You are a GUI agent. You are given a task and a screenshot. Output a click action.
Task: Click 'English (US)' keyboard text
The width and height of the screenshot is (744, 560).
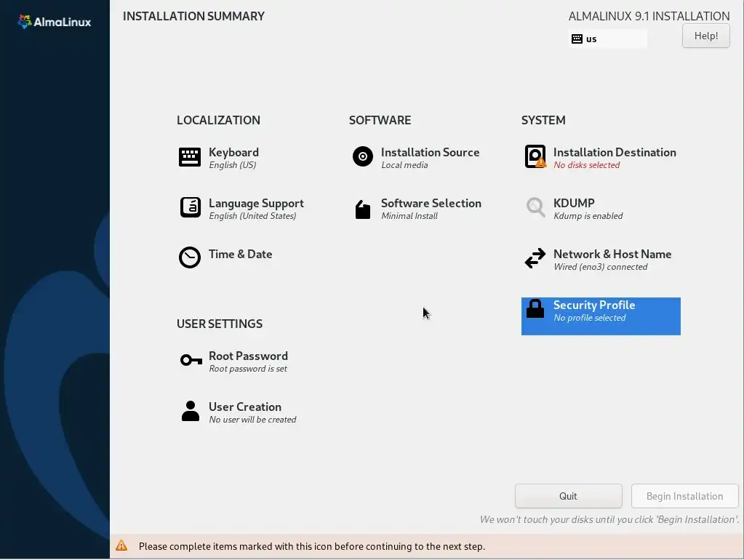coord(233,165)
